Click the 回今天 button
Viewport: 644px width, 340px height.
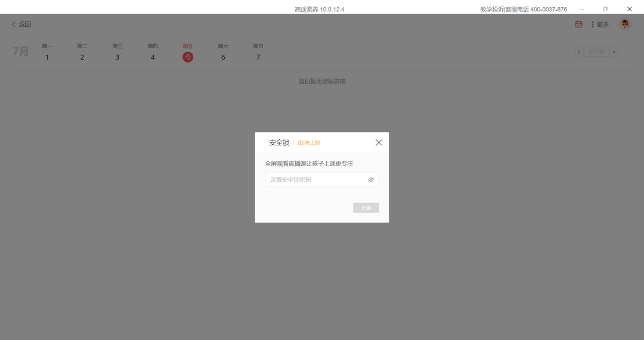click(x=596, y=52)
